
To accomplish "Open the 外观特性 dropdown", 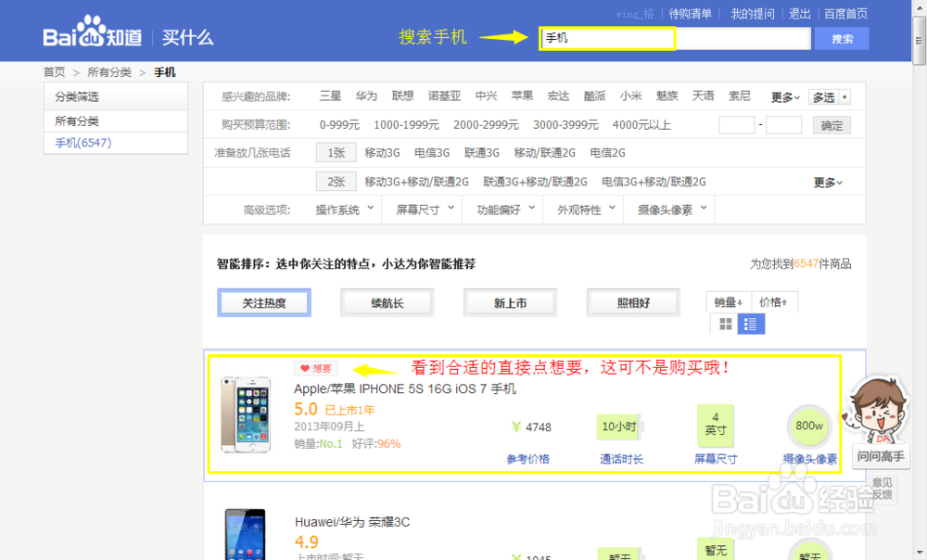I will tap(586, 210).
